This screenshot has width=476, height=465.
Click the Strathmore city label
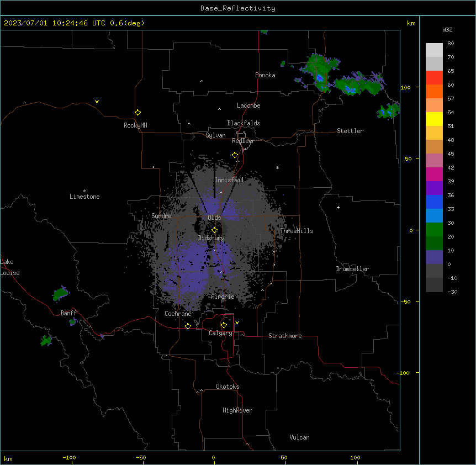click(x=285, y=336)
